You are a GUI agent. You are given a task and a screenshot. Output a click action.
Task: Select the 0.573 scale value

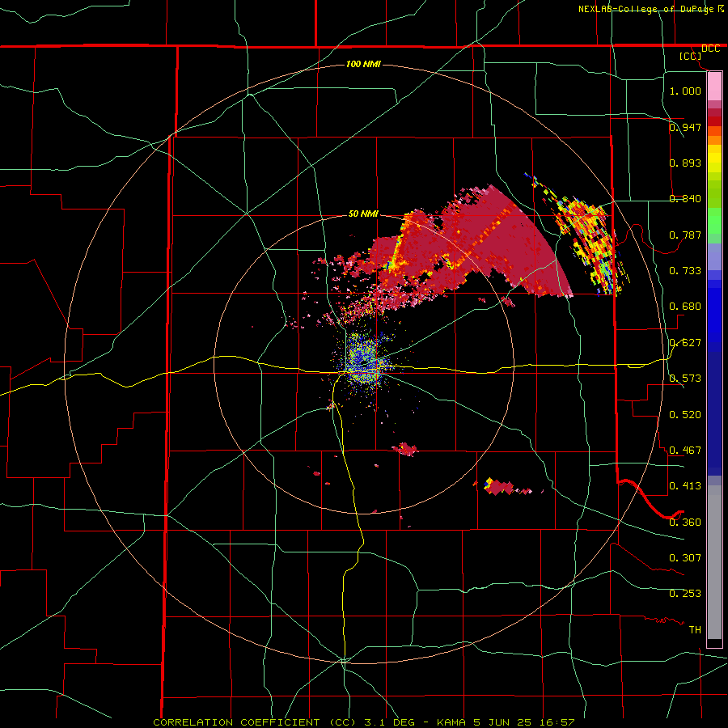(x=685, y=378)
